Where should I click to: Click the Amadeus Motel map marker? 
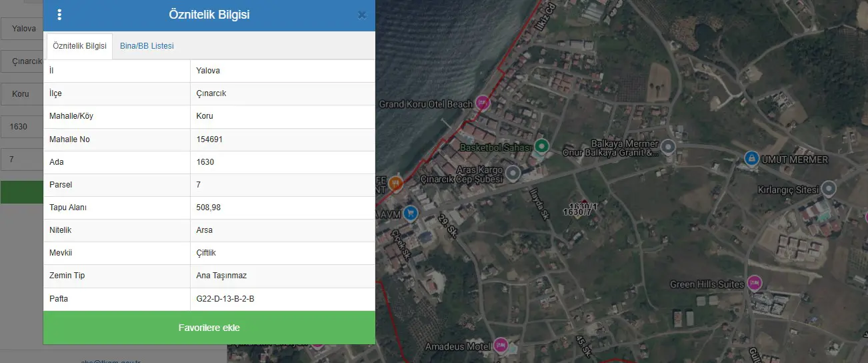(x=501, y=346)
